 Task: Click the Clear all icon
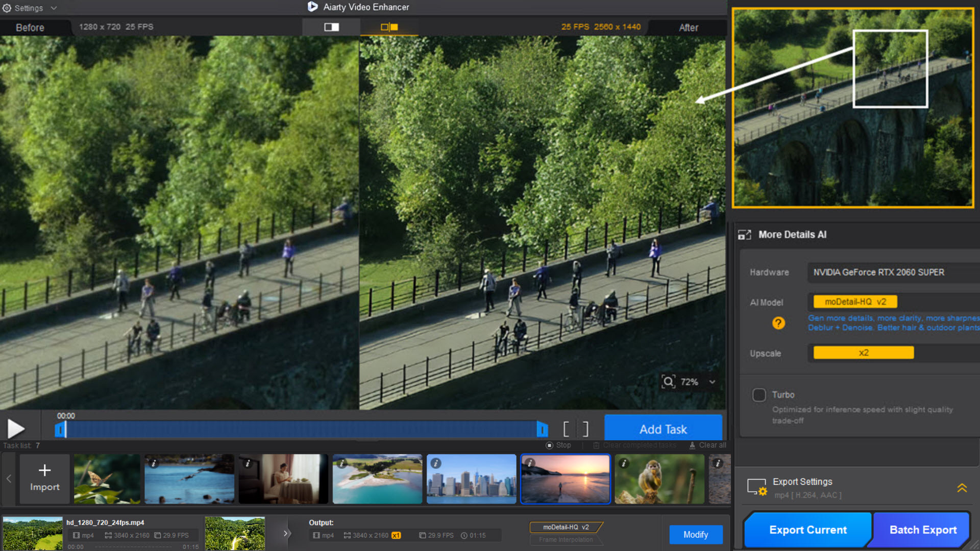(x=692, y=445)
